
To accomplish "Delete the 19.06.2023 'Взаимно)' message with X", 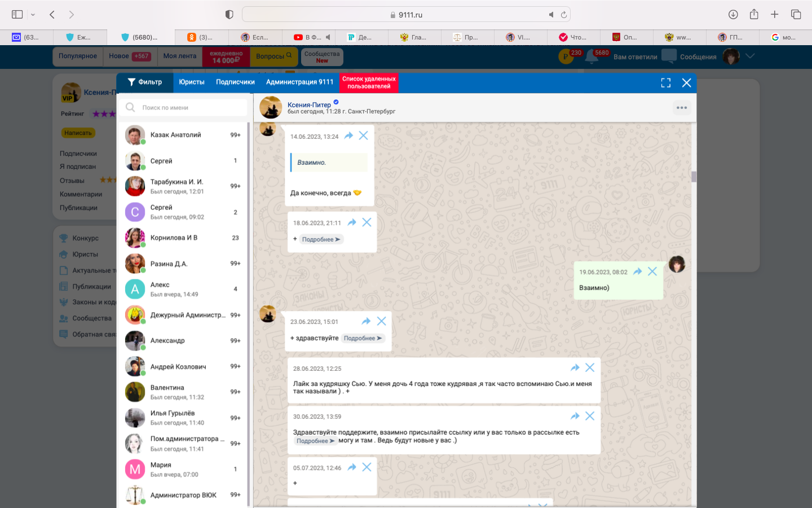I will point(652,271).
